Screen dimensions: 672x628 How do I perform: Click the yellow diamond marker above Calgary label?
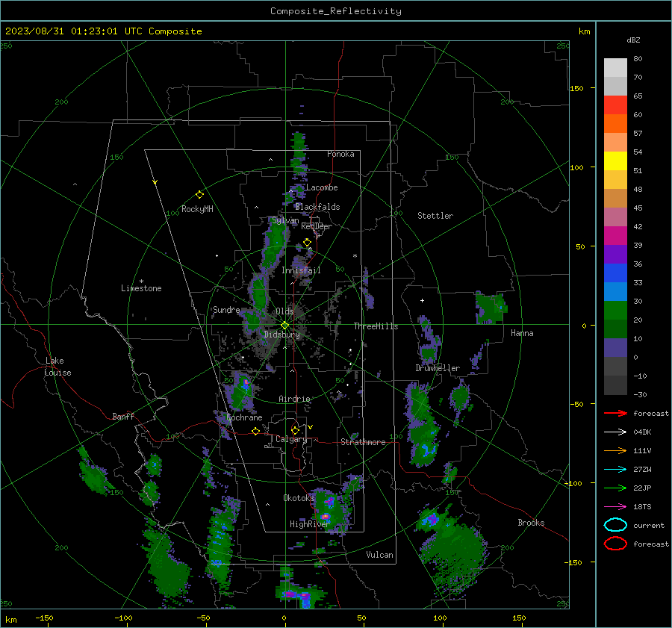click(x=295, y=430)
